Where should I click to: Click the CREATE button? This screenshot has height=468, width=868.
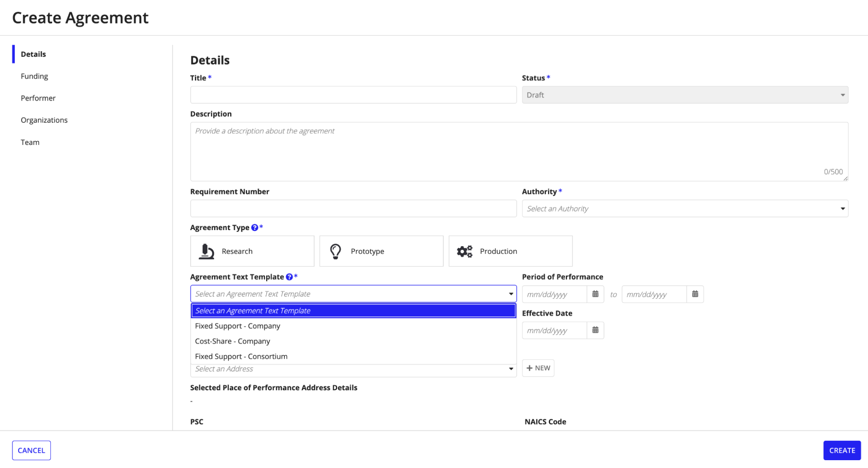[842, 451]
